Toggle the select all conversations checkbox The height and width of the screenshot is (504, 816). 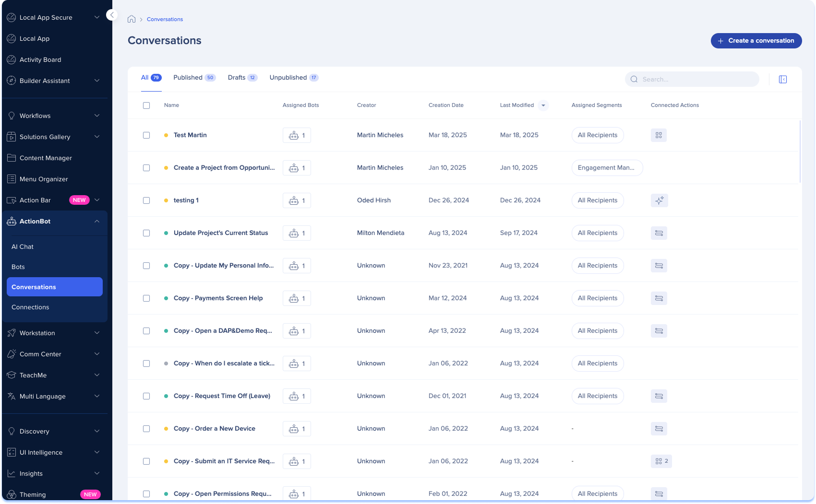coord(146,105)
